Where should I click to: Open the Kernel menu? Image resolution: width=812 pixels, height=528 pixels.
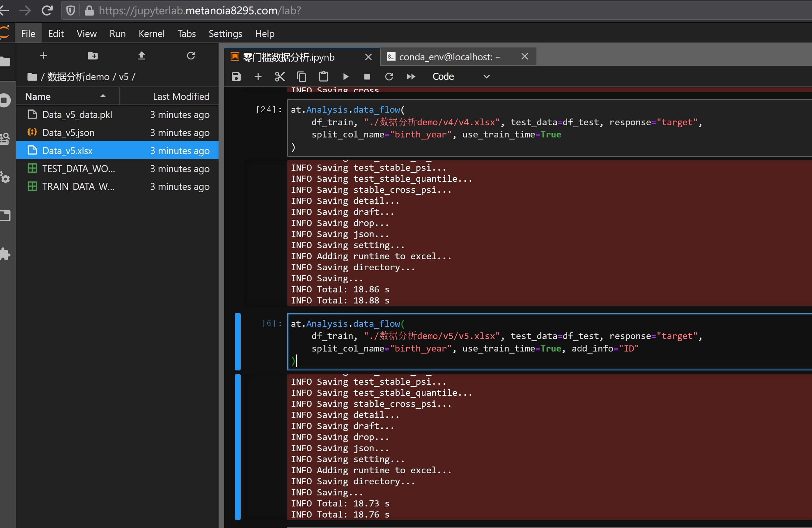(151, 33)
